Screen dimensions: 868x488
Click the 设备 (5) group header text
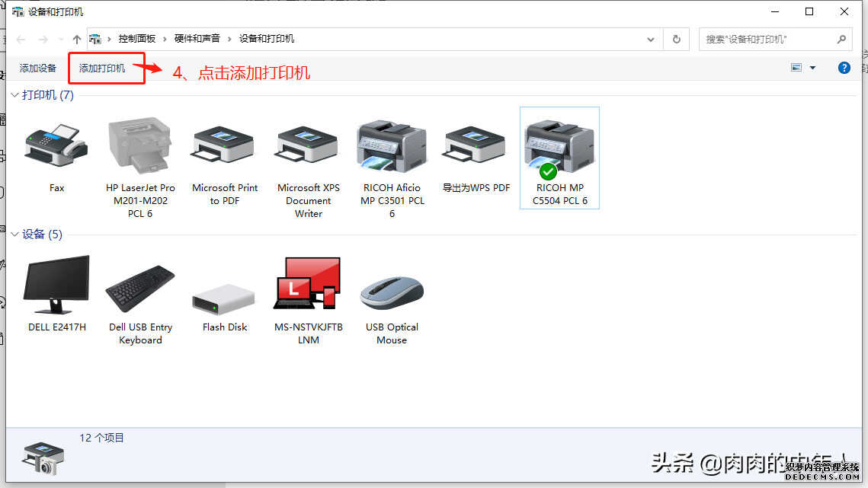tap(42, 234)
